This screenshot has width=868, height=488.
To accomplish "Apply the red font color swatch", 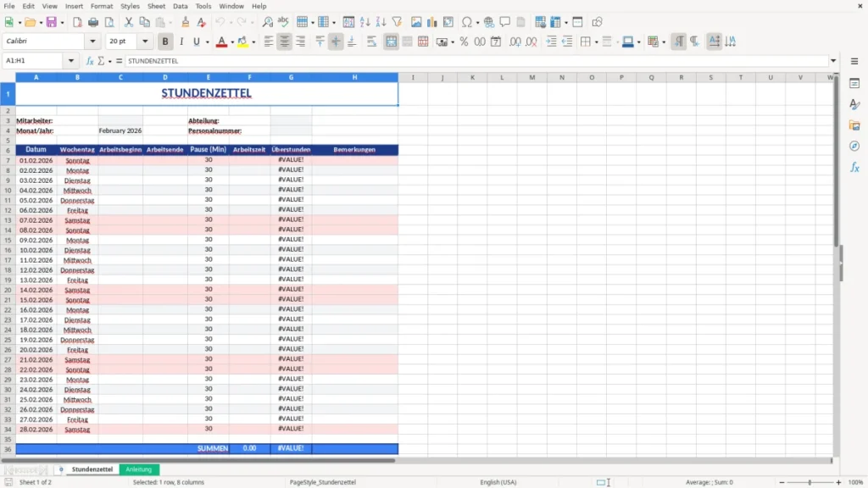I will pos(221,42).
